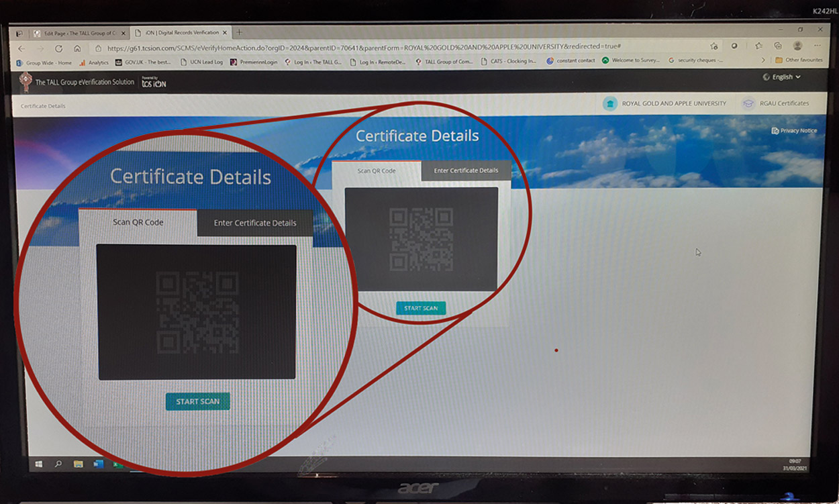Click the graduation cap icon beside RGAU Certificates
The height and width of the screenshot is (504, 839).
tap(748, 104)
